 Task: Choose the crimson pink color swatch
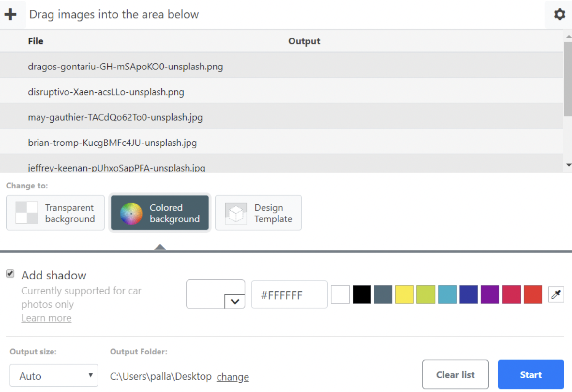[511, 294]
